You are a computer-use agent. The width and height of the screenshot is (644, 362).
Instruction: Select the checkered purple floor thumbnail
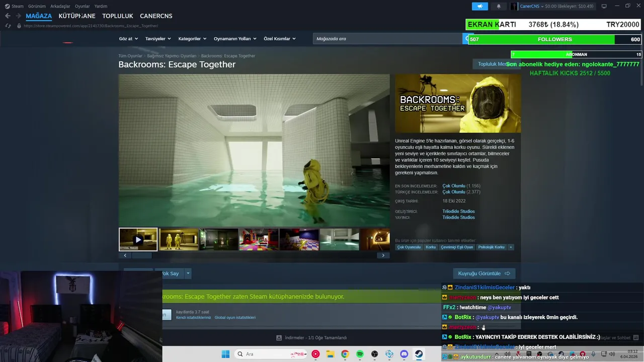click(x=299, y=239)
